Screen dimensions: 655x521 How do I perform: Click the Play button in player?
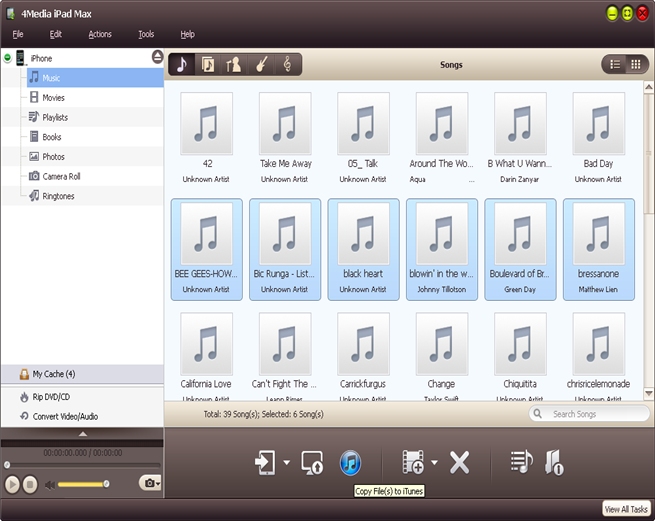(x=12, y=485)
